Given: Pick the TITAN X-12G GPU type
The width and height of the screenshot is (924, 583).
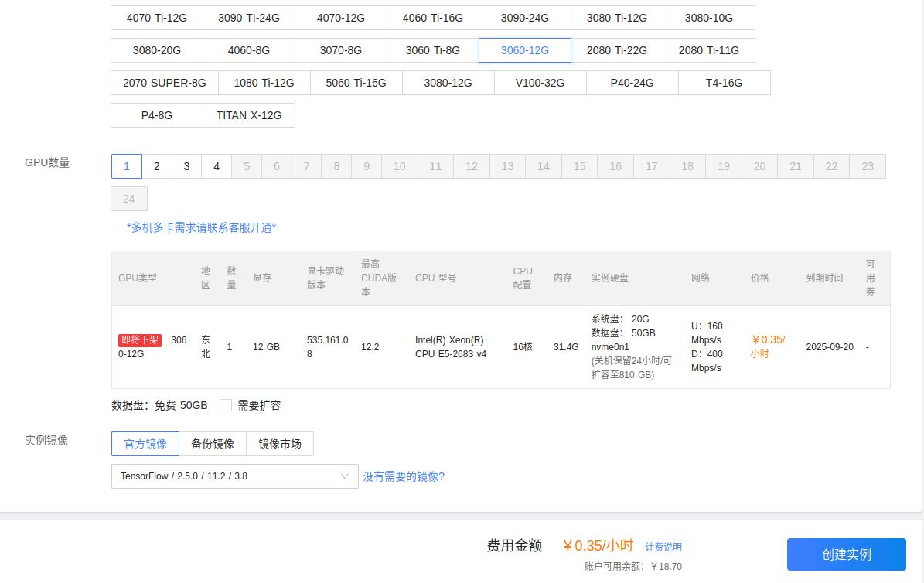Looking at the screenshot, I should [x=249, y=115].
